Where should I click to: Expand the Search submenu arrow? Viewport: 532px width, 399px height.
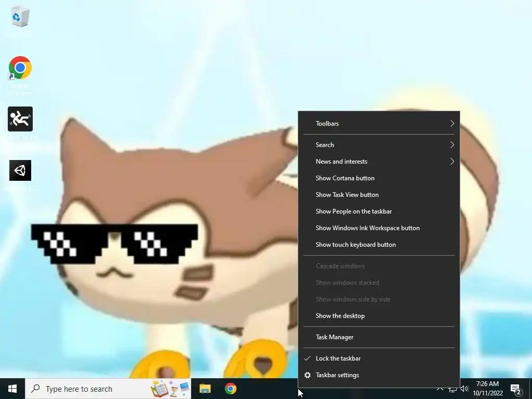[x=452, y=145]
